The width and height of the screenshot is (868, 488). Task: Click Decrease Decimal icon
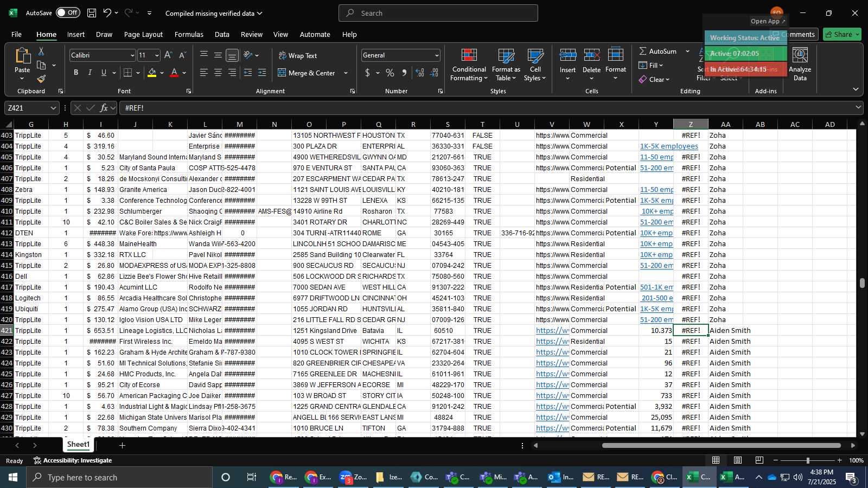point(434,73)
